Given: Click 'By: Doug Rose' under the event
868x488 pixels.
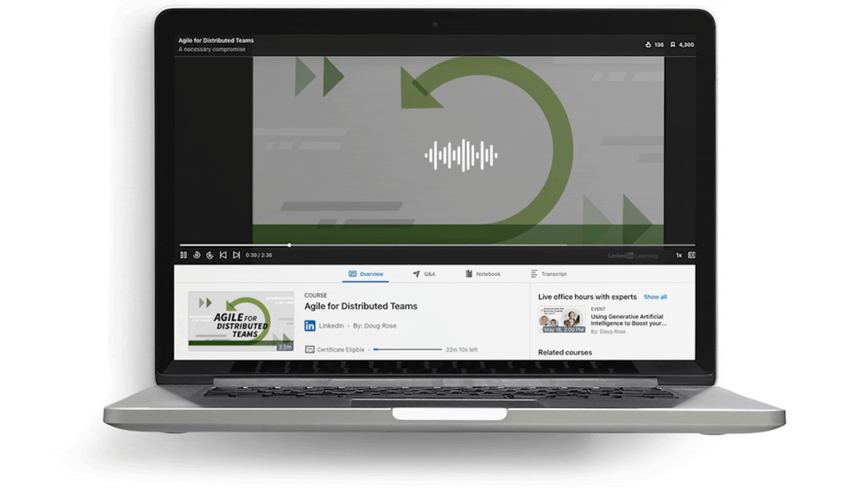Looking at the screenshot, I should click(x=608, y=332).
